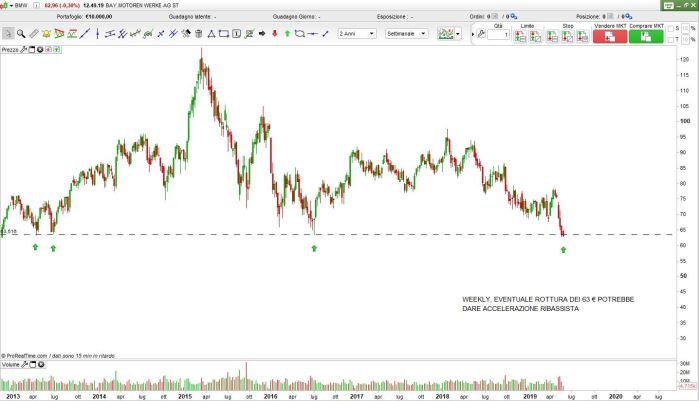Select the pointer cursor tool
Screen dimensions: 699x401
click(x=7, y=33)
